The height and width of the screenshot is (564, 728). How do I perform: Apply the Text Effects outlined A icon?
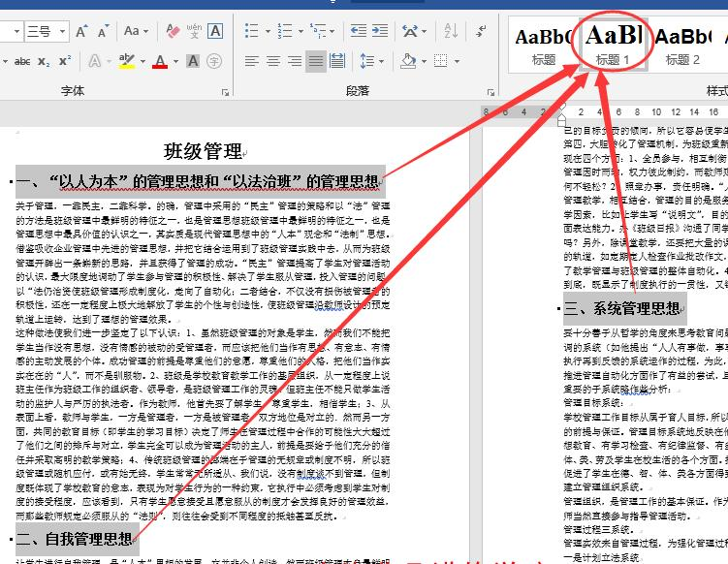(x=95, y=61)
